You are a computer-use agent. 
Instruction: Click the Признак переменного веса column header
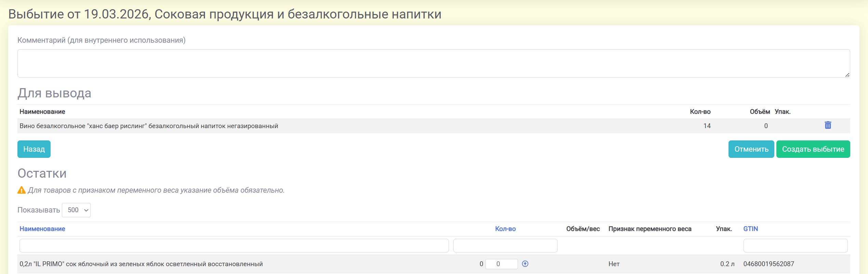[650, 229]
